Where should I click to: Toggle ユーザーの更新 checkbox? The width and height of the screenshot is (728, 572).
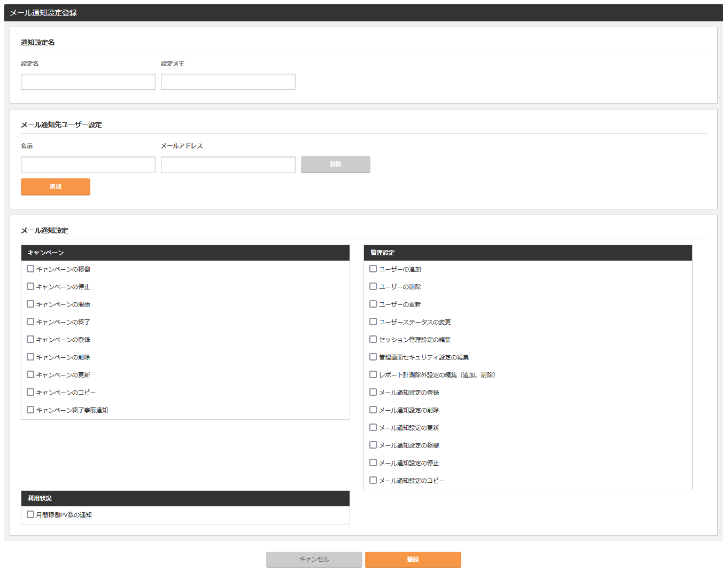point(373,304)
